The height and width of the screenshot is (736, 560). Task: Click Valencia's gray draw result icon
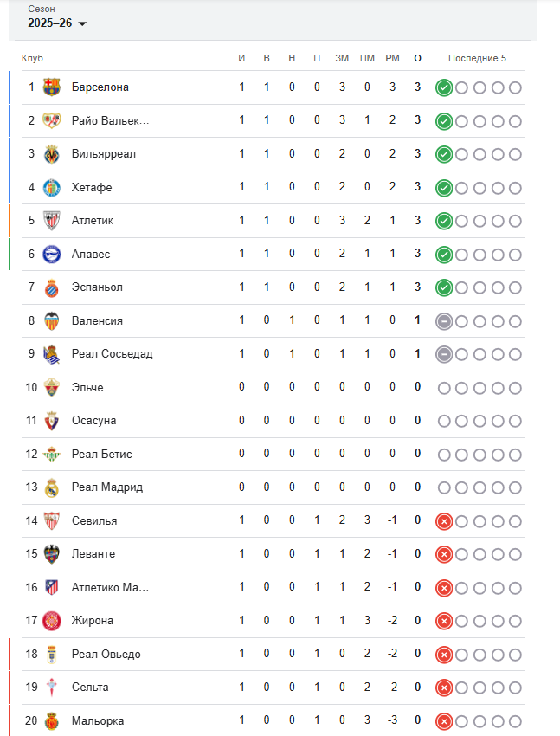pos(444,321)
